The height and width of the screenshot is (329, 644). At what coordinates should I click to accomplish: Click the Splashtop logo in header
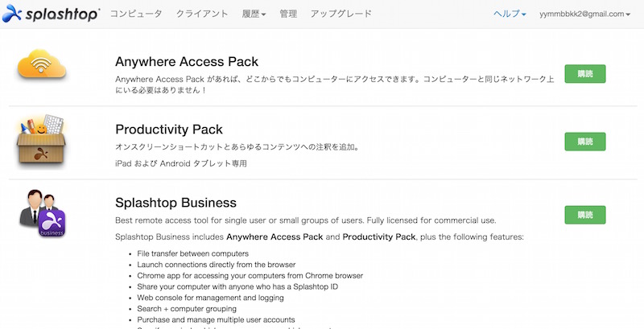(x=51, y=14)
